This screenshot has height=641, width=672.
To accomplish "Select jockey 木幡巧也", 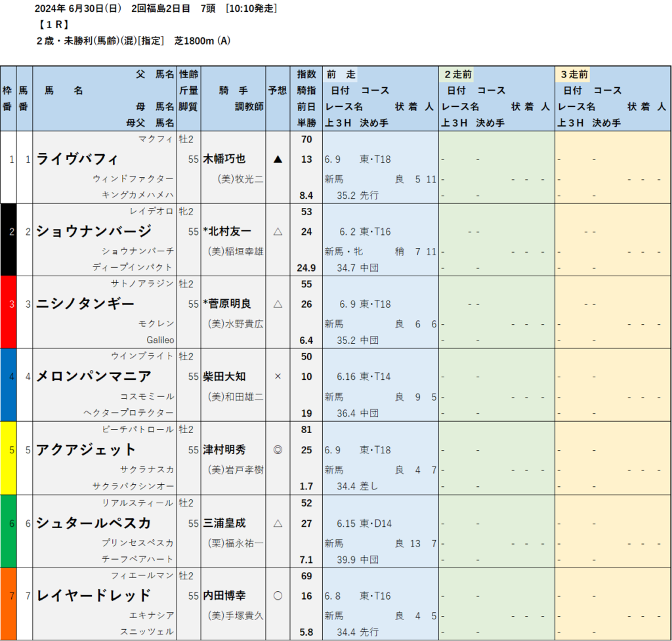I will 224,159.
